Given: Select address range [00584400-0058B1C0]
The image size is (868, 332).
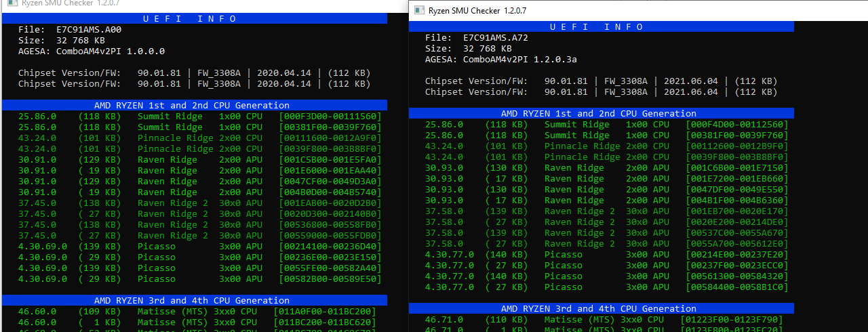Looking at the screenshot, I should (737, 287).
